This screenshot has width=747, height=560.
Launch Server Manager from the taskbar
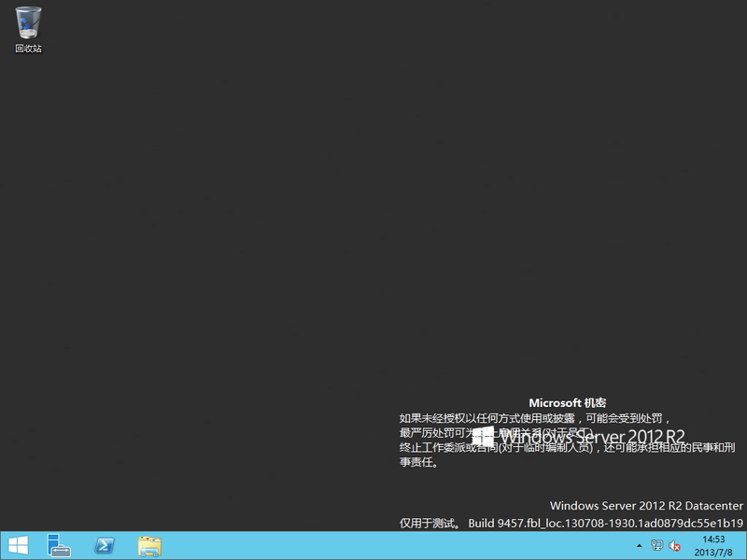(x=59, y=545)
